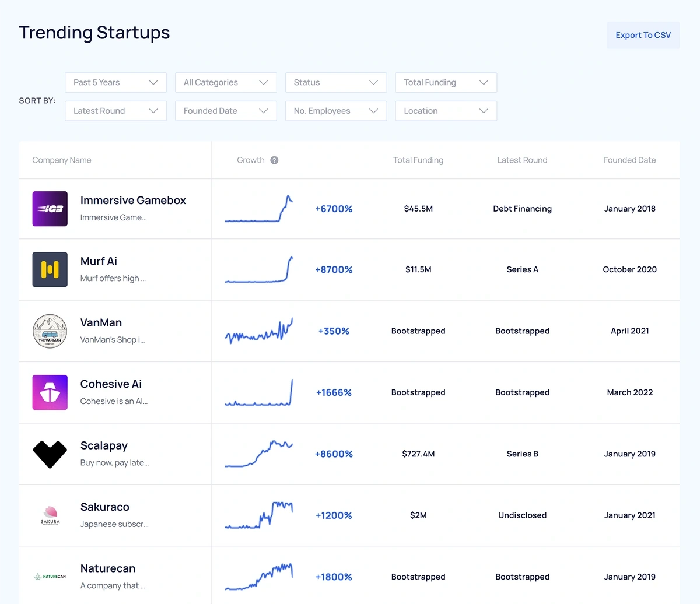Viewport: 700px width, 604px height.
Task: Open the No. Employees dropdown
Action: point(336,111)
